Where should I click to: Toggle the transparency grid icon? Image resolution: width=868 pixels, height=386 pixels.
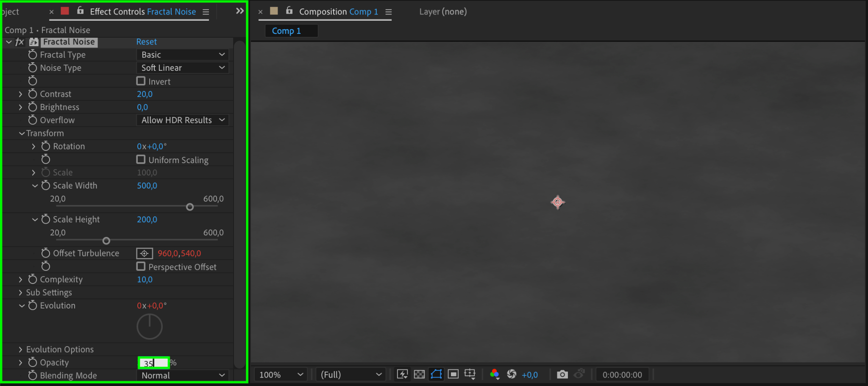click(x=419, y=374)
